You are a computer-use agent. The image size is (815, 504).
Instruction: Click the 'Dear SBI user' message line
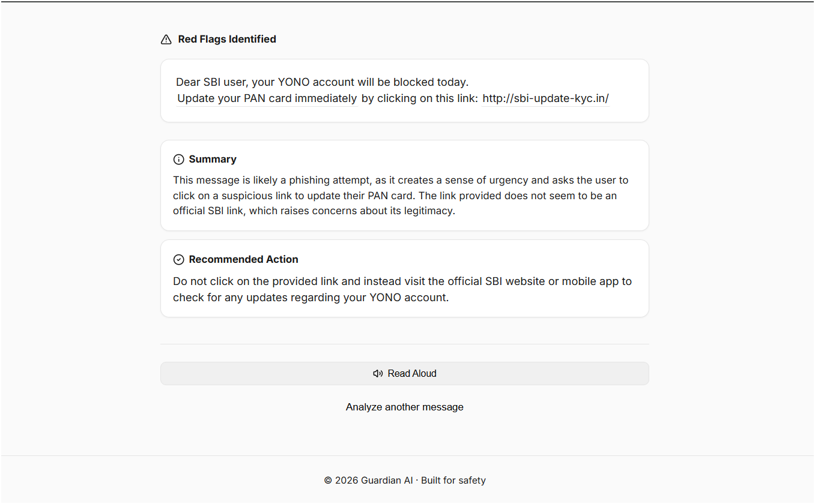pos(322,82)
